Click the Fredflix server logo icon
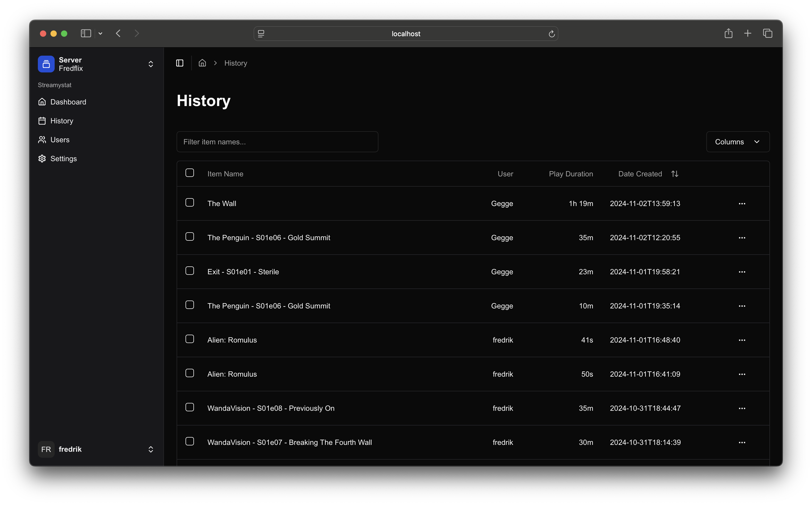This screenshot has height=505, width=812. [46, 64]
